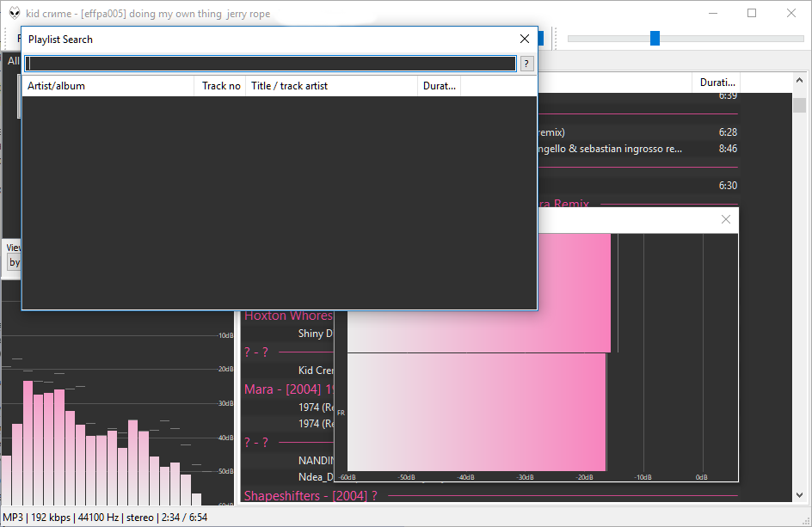The image size is (812, 527).
Task: Select the Hoxton Whores group header
Action: pos(288,316)
